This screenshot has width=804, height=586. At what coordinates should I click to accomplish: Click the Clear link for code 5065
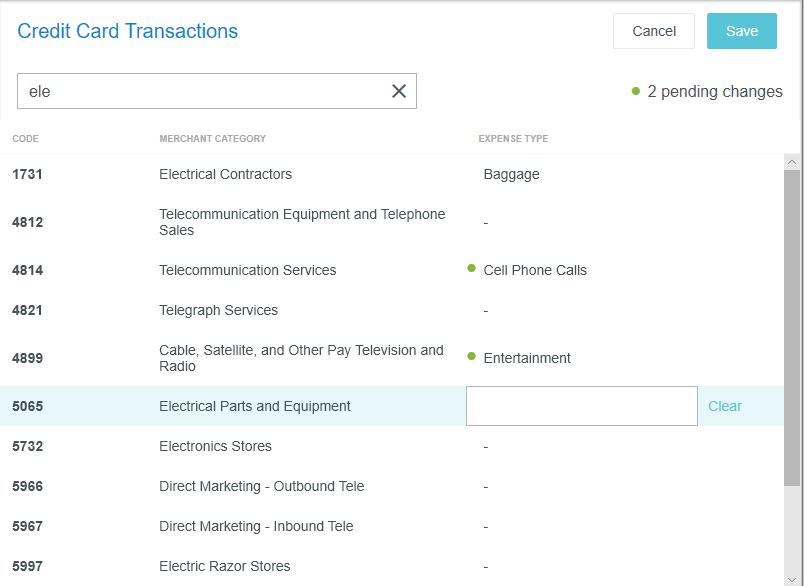pos(725,406)
